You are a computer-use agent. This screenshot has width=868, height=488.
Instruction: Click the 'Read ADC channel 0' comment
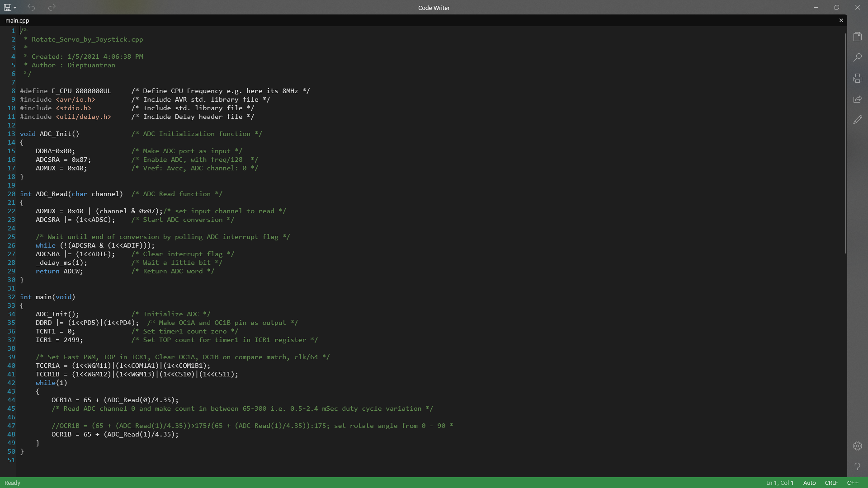point(242,408)
